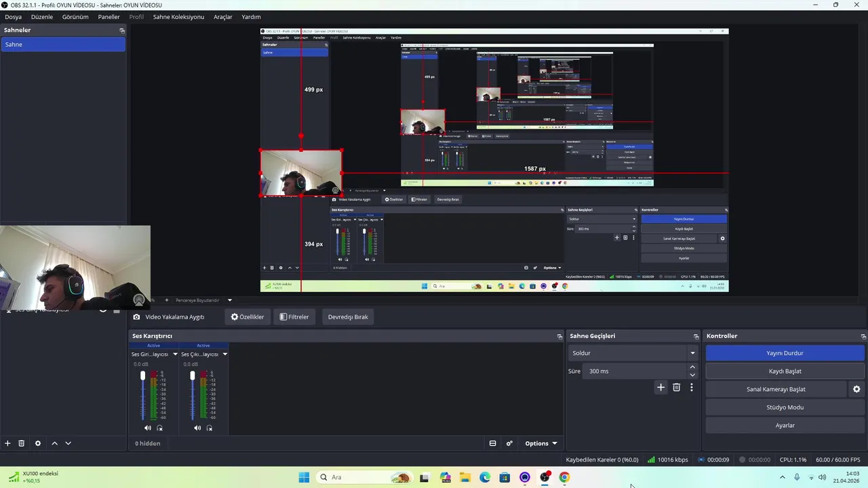
Task: Open the Dosya menu
Action: point(14,17)
